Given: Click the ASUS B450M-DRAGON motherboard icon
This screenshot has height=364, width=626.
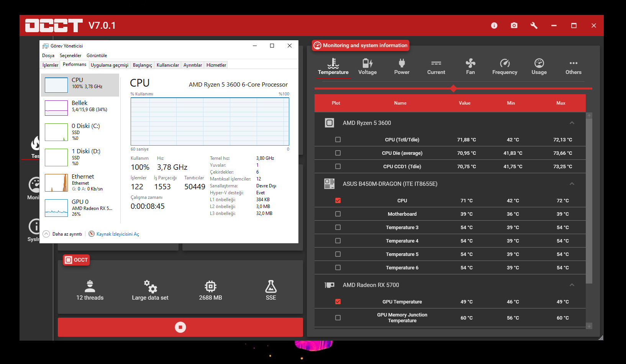Looking at the screenshot, I should (x=329, y=184).
